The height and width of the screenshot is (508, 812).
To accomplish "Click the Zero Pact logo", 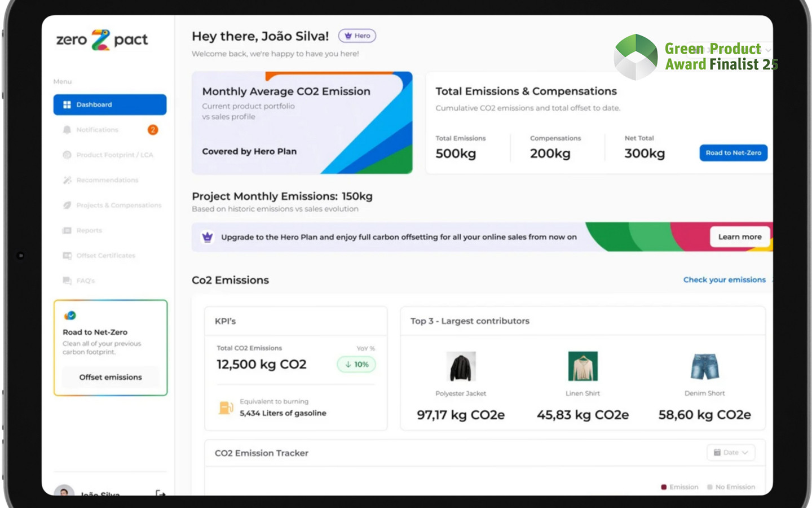I will [101, 40].
